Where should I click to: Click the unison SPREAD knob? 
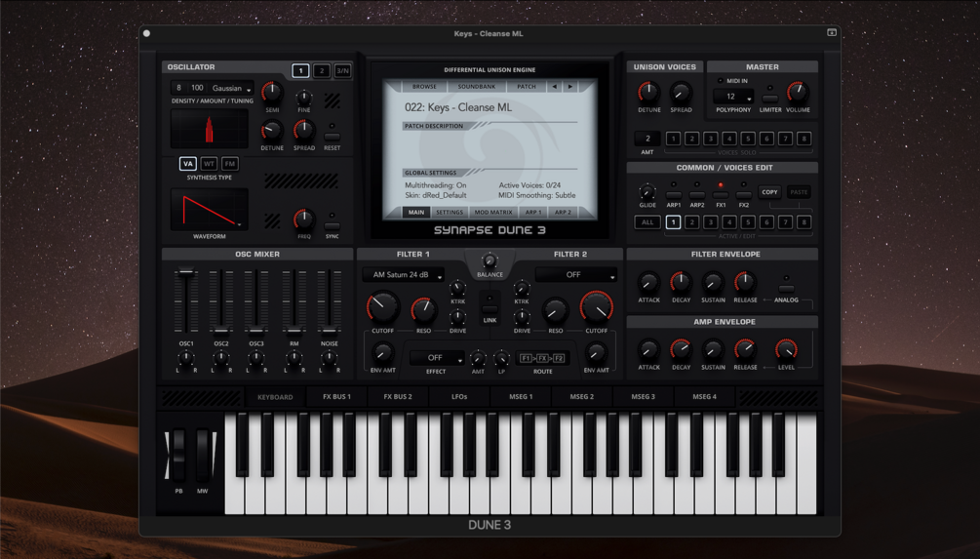point(681,93)
